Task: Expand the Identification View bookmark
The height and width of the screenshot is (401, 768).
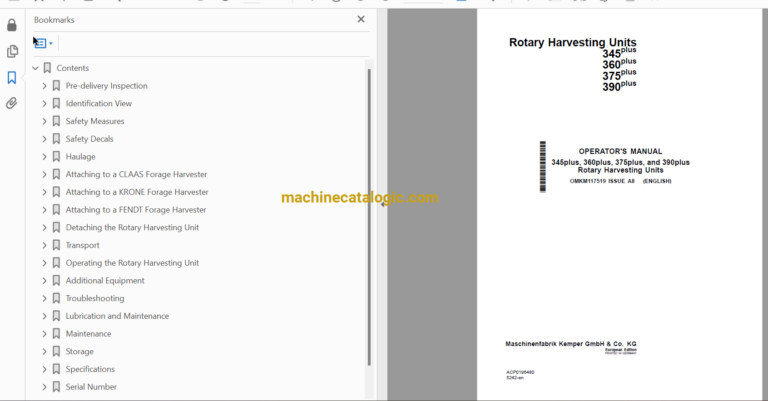Action: [45, 103]
